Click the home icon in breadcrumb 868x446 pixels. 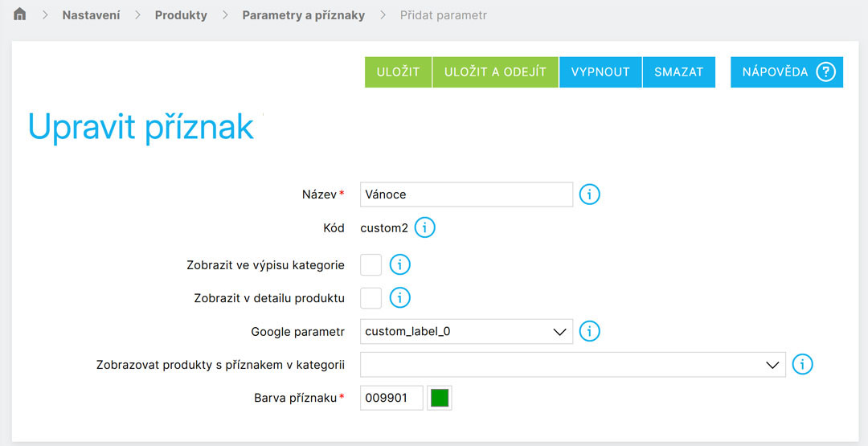20,14
